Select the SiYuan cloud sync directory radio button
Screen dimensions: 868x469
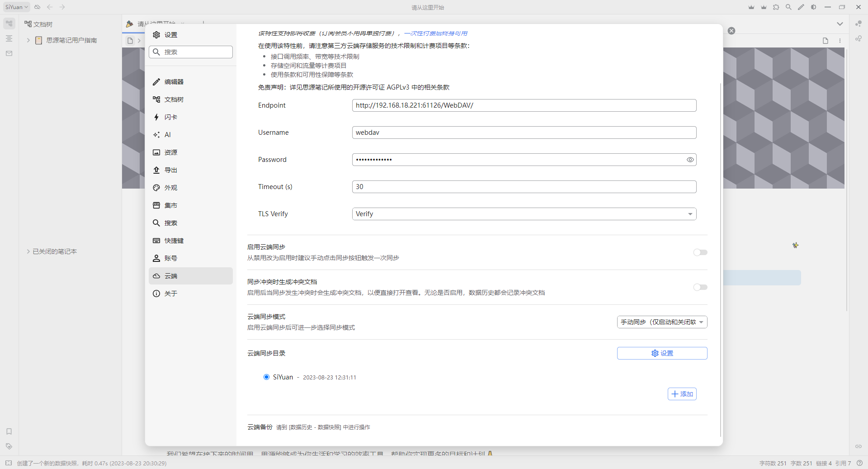click(266, 377)
